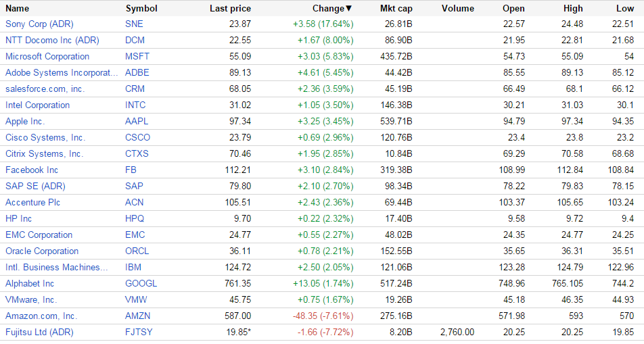
Task: Click the GOOGL ticker symbol
Action: 141,283
